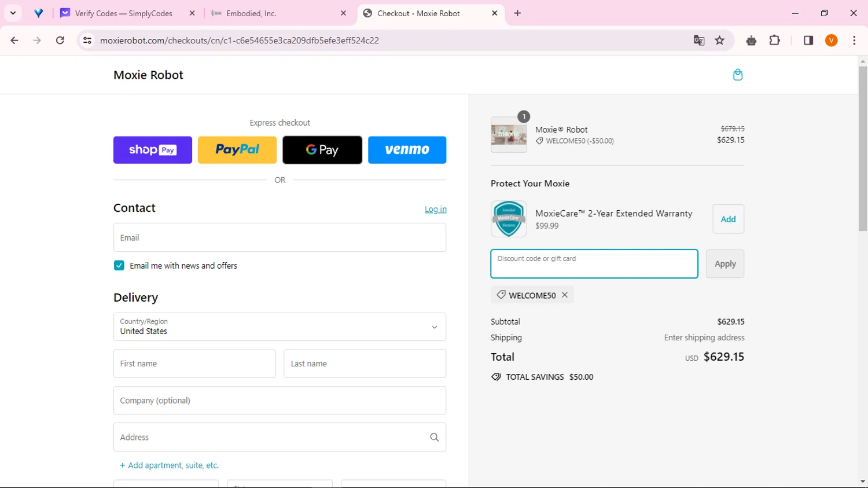
Task: Close the Verify Codes — SimplyCodes tab
Action: (192, 13)
